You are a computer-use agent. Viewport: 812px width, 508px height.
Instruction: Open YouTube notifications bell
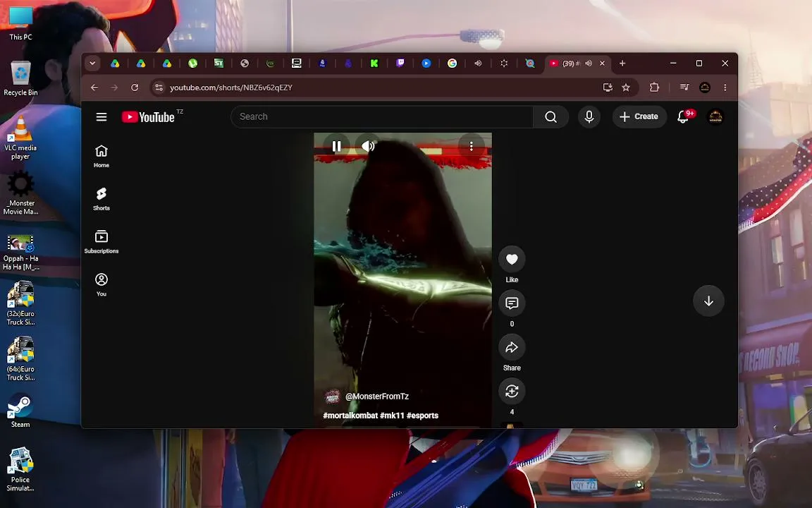(684, 116)
